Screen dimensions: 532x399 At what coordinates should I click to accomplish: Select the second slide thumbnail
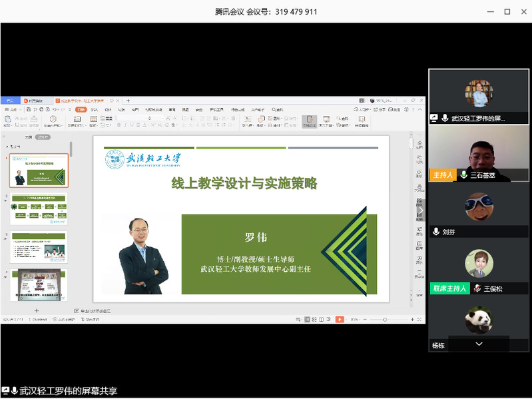(39, 208)
